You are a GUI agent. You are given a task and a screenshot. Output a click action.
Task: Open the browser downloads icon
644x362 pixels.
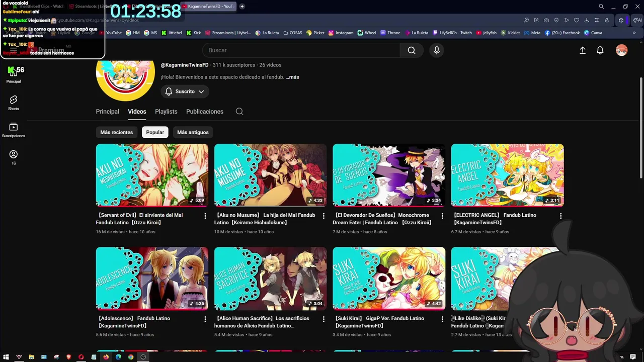click(x=587, y=20)
